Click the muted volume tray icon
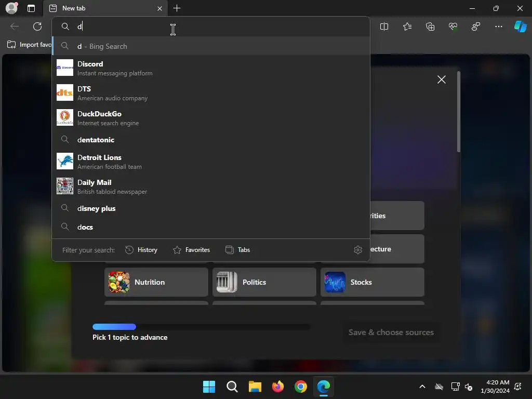The height and width of the screenshot is (399, 532). [469, 387]
